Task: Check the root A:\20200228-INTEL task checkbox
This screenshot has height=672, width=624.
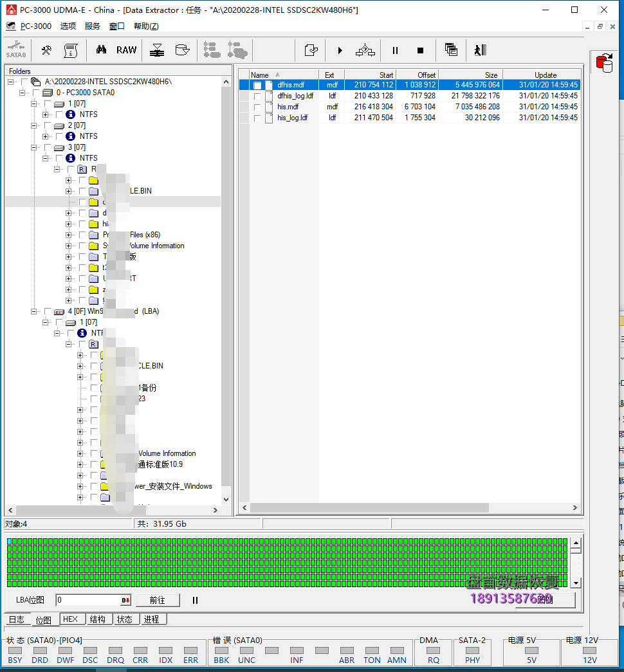Action: coord(24,82)
